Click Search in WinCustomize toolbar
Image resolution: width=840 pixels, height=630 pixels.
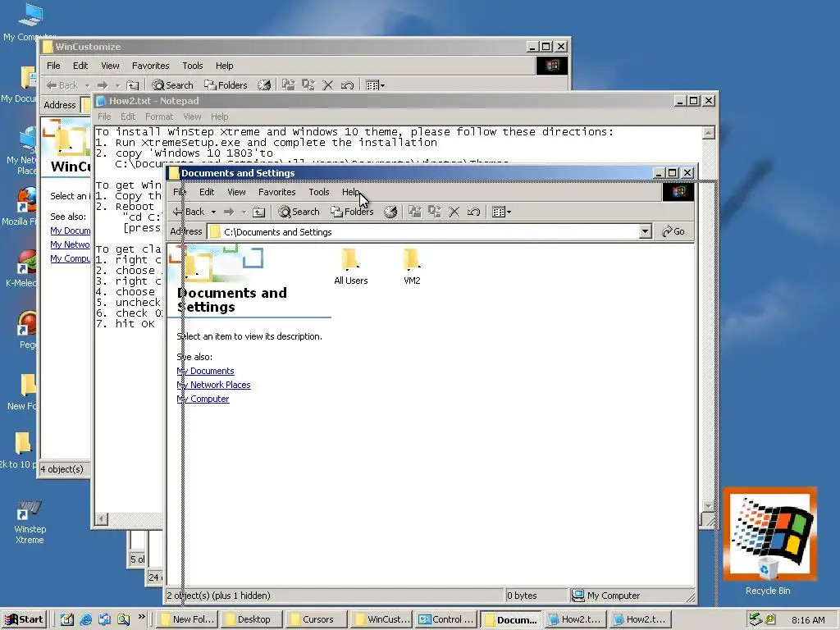(172, 85)
